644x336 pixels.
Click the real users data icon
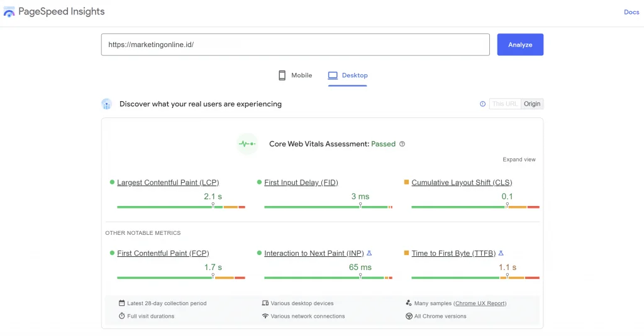106,104
